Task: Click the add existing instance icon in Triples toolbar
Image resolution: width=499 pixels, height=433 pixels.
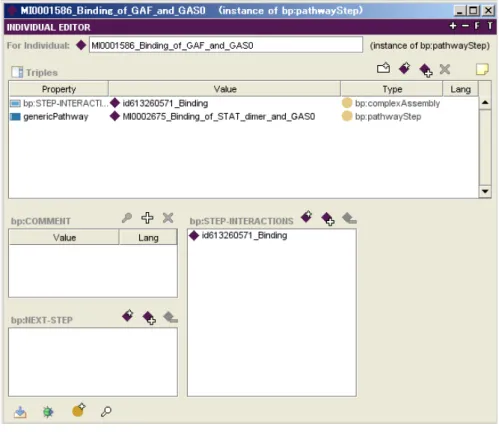Action: point(426,70)
